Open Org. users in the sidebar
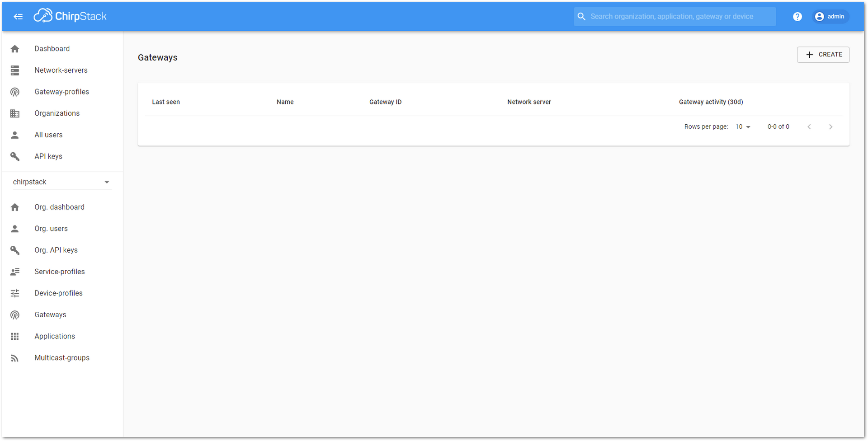Image resolution: width=868 pixels, height=441 pixels. click(x=62, y=229)
